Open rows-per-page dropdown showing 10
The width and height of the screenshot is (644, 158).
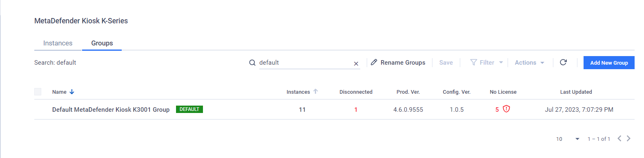tap(568, 139)
